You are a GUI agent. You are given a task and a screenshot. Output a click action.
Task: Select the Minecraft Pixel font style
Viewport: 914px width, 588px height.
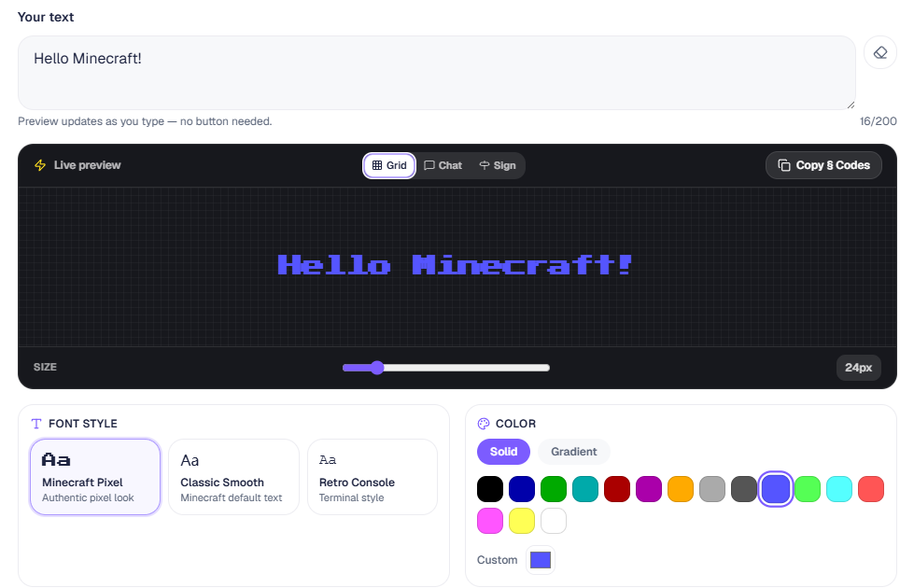[x=95, y=477]
